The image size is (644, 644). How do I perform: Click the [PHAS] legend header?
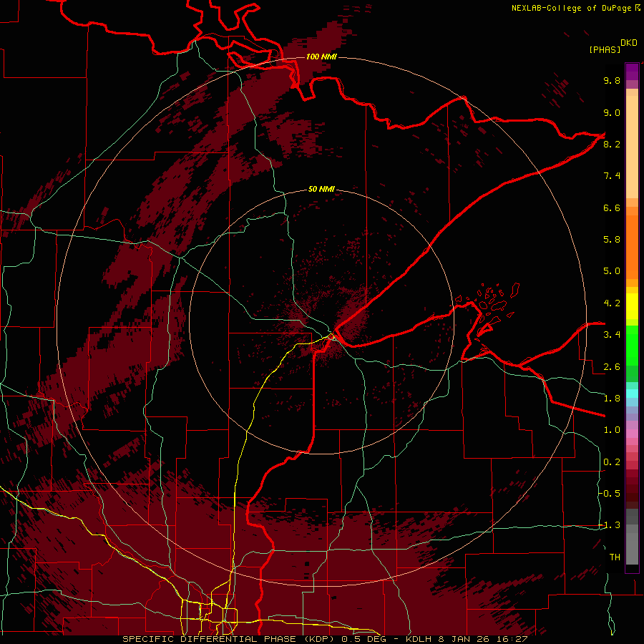point(605,49)
